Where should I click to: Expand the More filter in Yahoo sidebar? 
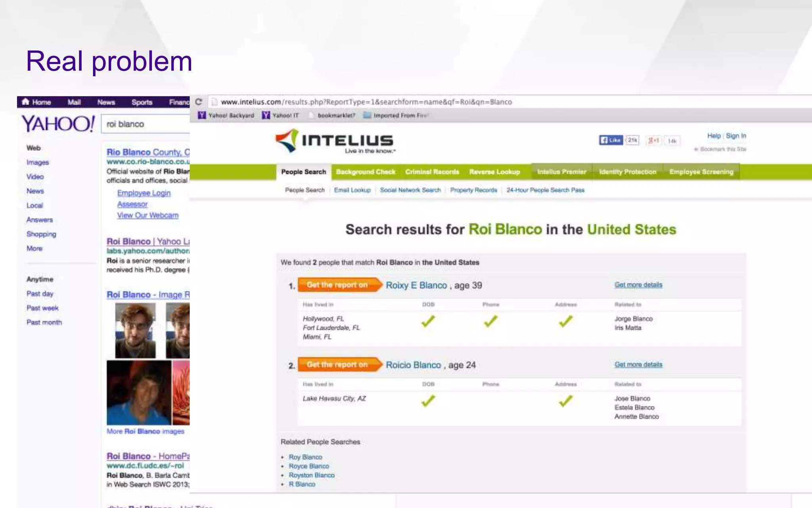pyautogui.click(x=34, y=248)
